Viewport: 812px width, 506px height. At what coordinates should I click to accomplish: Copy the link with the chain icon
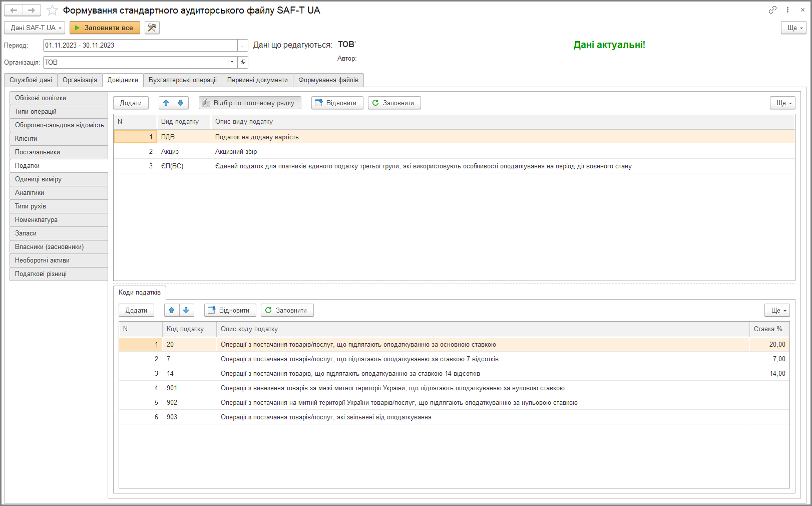(772, 10)
